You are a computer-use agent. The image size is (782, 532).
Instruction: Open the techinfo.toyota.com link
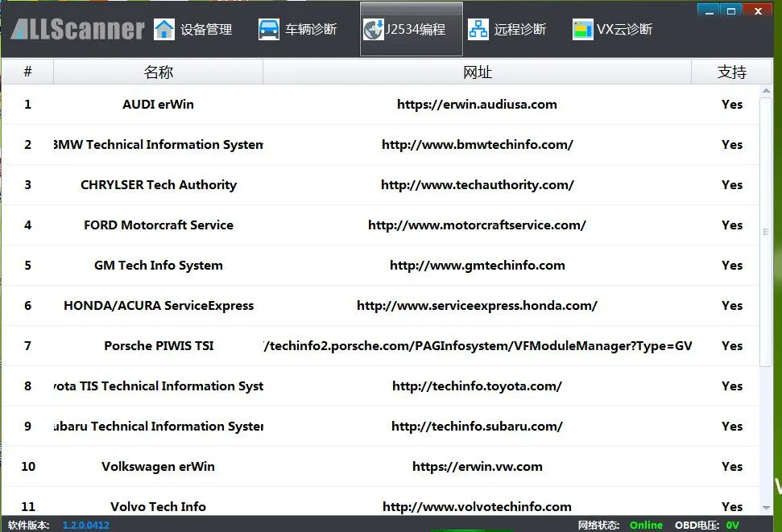point(477,386)
